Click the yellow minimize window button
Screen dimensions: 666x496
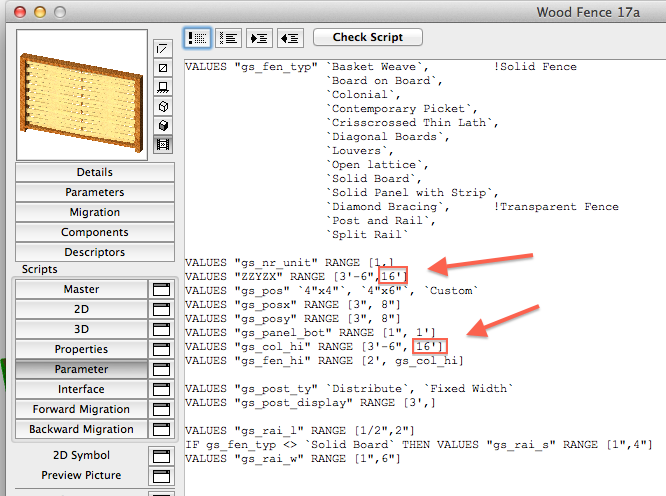[x=40, y=12]
